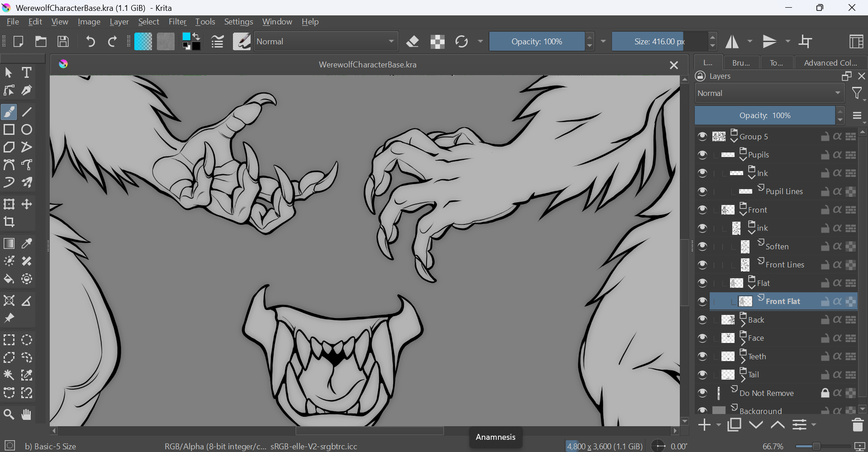Expand the Face layer group
Image resolution: width=868 pixels, height=452 pixels.
pyautogui.click(x=743, y=342)
